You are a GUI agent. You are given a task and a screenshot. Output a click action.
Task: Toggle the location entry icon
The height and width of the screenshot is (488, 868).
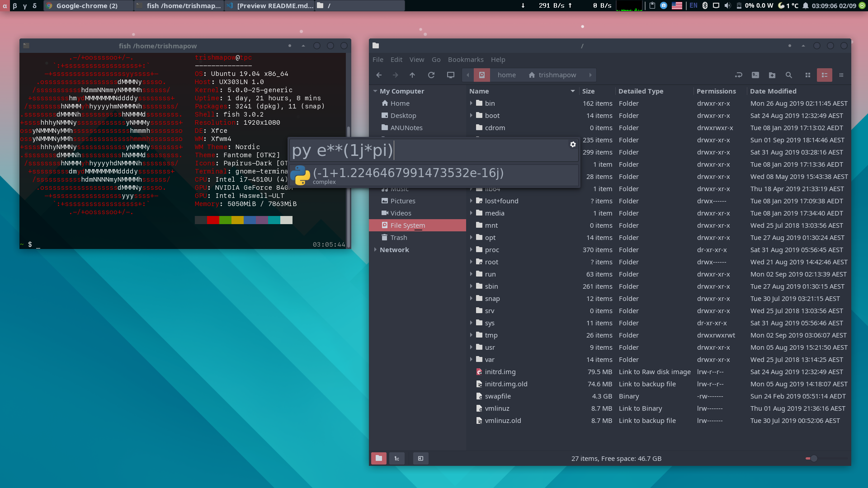click(739, 75)
